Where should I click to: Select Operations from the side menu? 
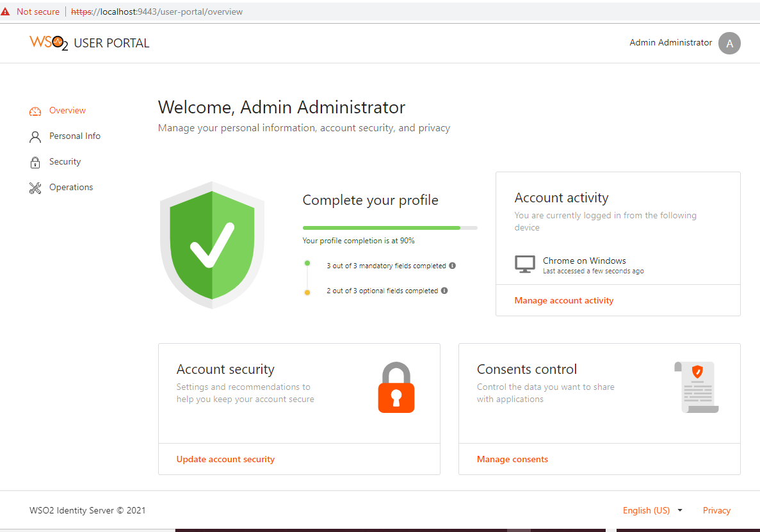(71, 188)
